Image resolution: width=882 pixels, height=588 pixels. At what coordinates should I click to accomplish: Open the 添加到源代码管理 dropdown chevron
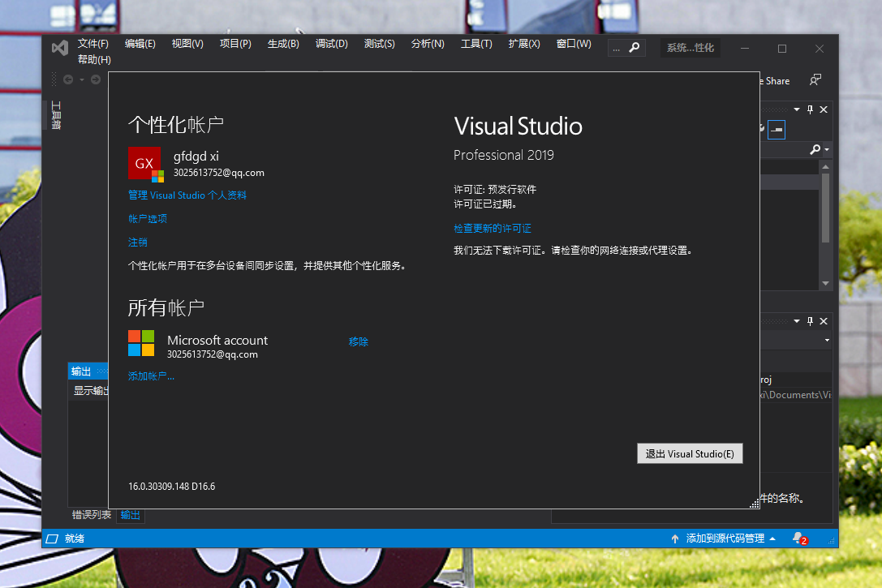coord(773,538)
